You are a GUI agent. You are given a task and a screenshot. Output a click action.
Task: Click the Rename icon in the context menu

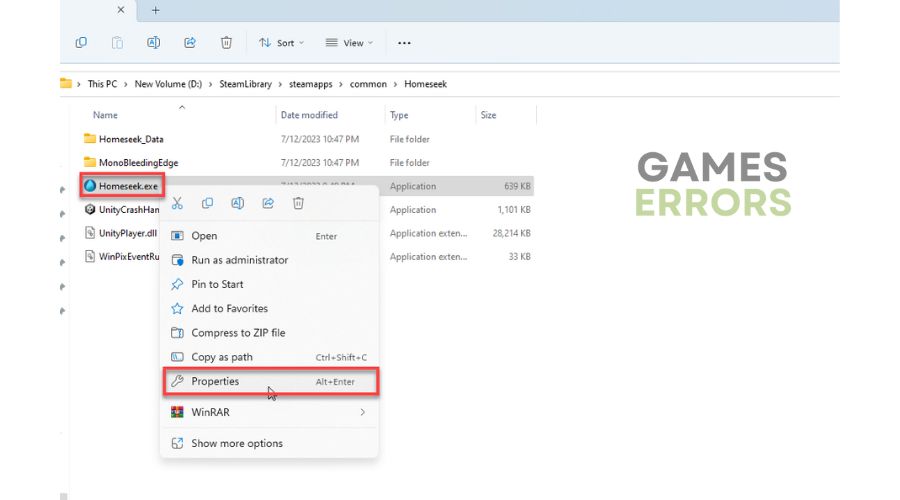tap(238, 203)
